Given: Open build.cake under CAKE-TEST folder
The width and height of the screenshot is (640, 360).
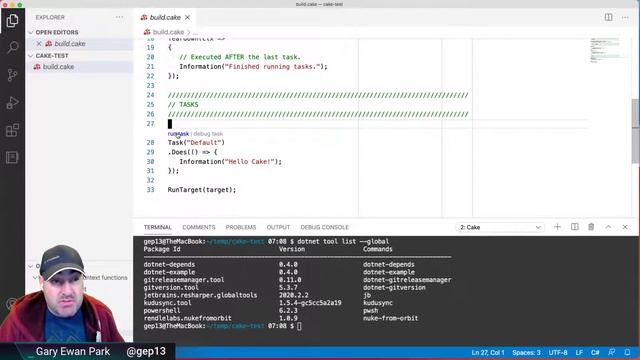Looking at the screenshot, I should point(58,67).
